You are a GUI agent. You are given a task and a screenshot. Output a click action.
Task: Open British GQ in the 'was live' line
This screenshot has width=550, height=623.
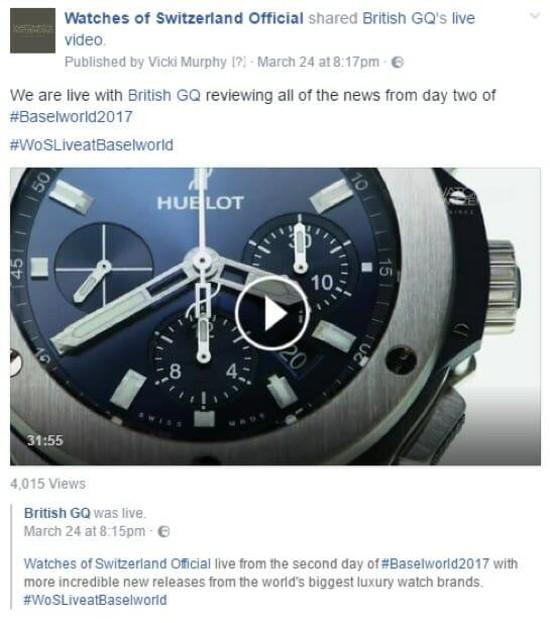57,513
